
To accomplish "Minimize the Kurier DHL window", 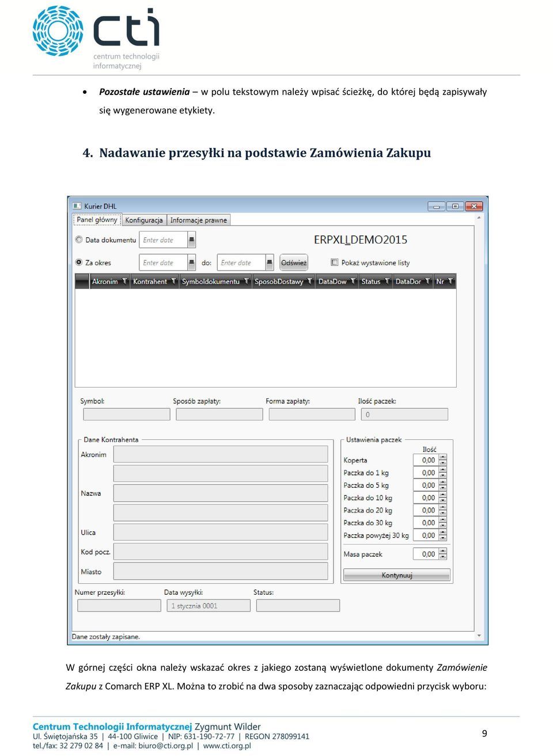I will [x=437, y=206].
